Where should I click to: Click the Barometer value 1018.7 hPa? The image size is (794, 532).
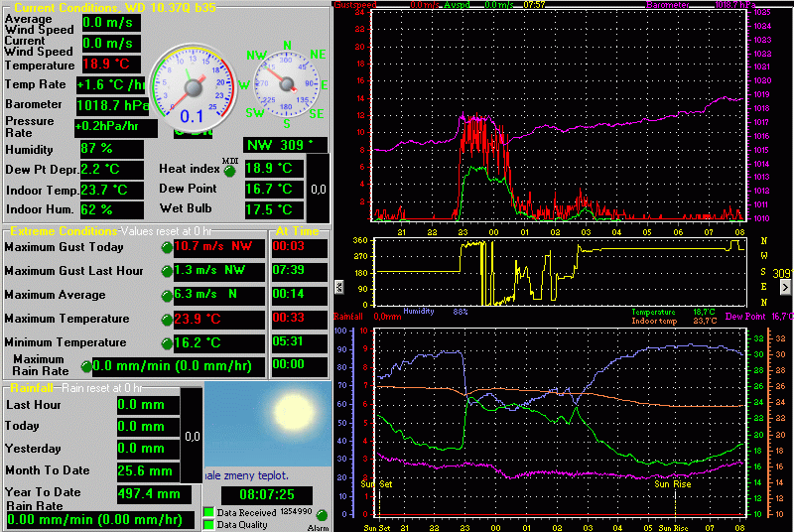[x=112, y=105]
